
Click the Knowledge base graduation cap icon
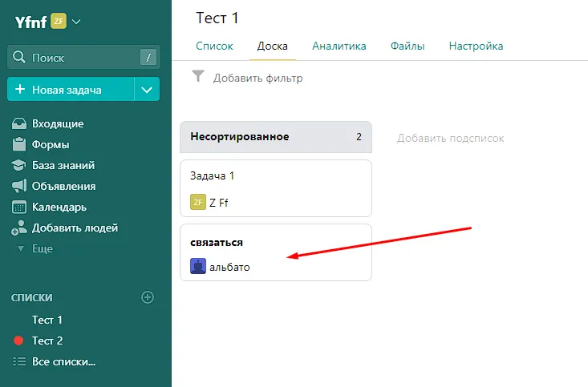[x=19, y=166]
